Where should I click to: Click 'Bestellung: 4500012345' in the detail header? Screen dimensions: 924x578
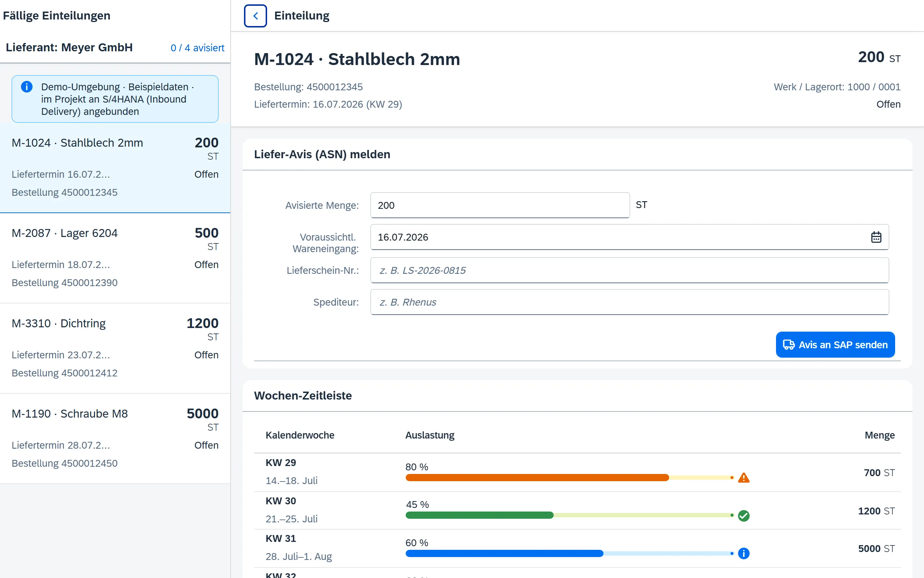pos(308,87)
